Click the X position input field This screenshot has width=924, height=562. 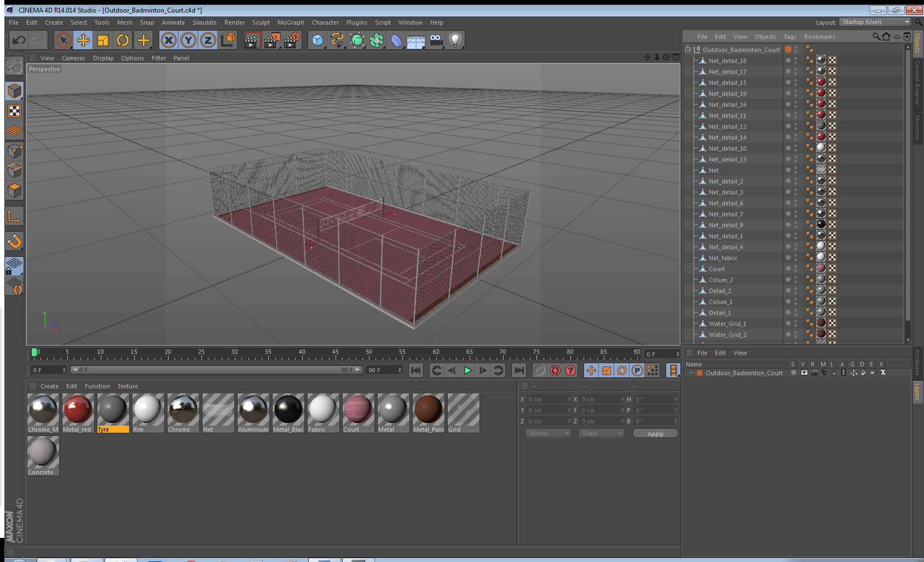[548, 399]
